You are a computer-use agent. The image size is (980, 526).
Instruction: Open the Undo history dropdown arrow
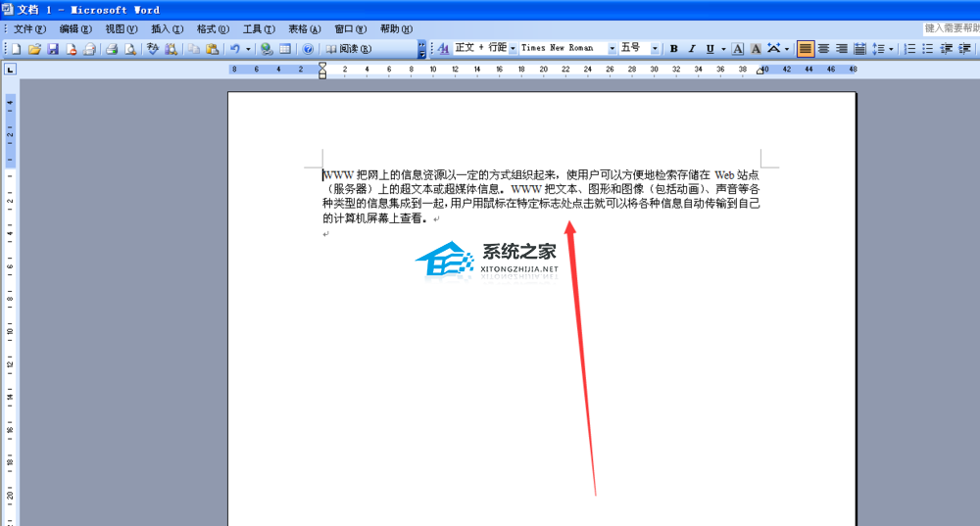point(248,49)
